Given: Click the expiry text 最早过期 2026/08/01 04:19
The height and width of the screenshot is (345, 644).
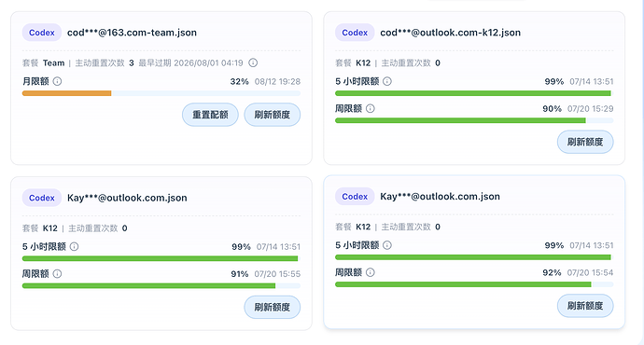Looking at the screenshot, I should (x=190, y=62).
